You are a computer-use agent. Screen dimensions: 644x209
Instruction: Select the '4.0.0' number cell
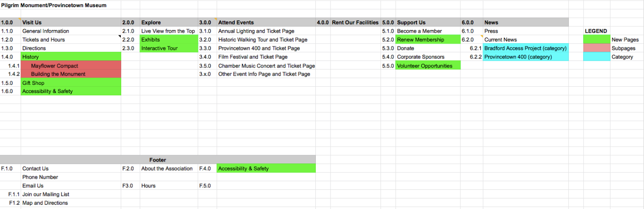click(323, 23)
